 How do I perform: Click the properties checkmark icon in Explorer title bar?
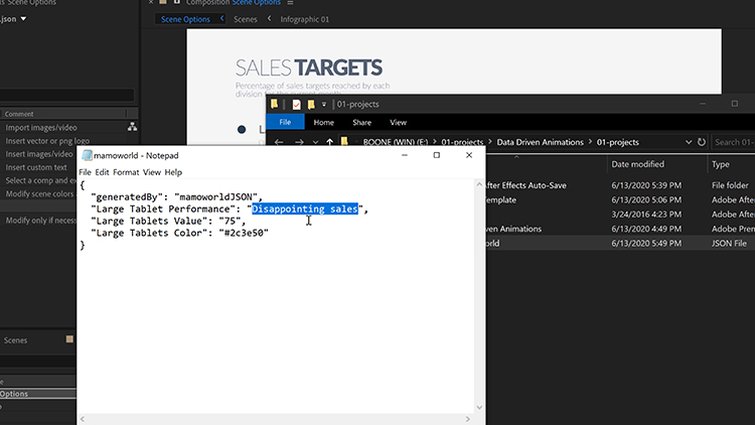(x=296, y=104)
